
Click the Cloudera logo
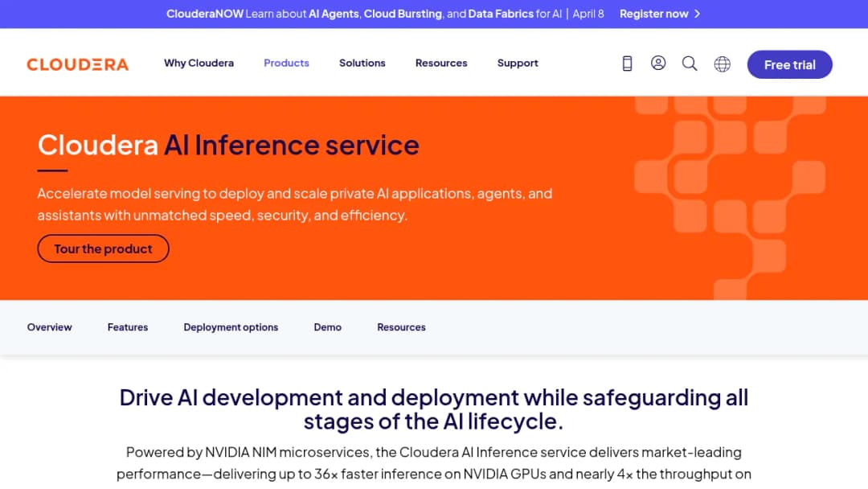pos(77,64)
